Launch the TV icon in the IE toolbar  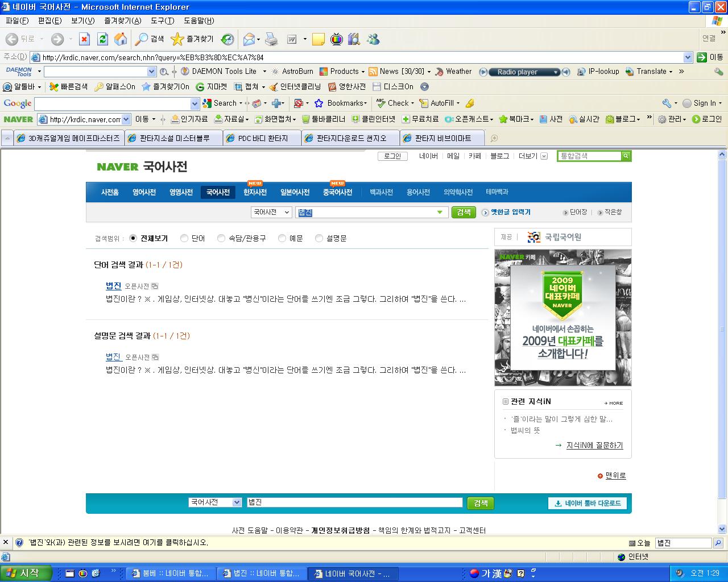tap(337, 39)
